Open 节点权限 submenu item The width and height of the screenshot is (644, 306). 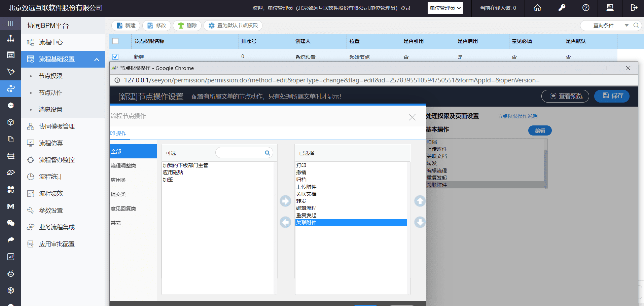click(x=63, y=76)
